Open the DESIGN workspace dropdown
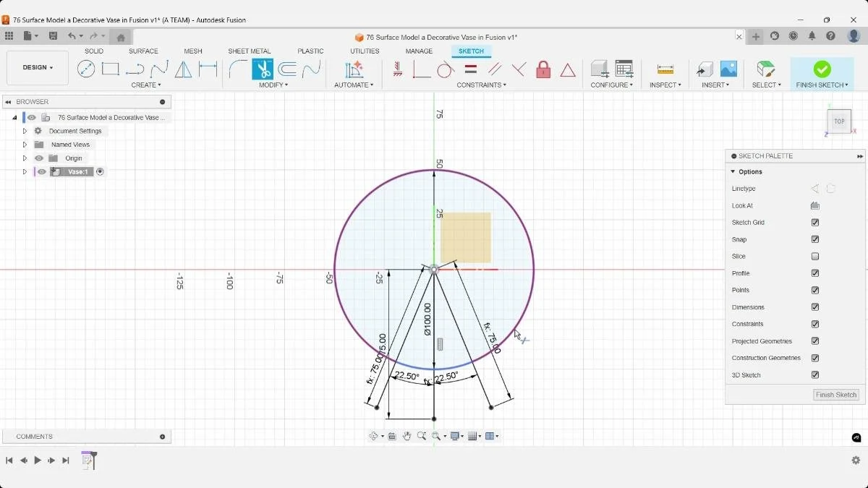This screenshot has width=868, height=488. click(38, 68)
